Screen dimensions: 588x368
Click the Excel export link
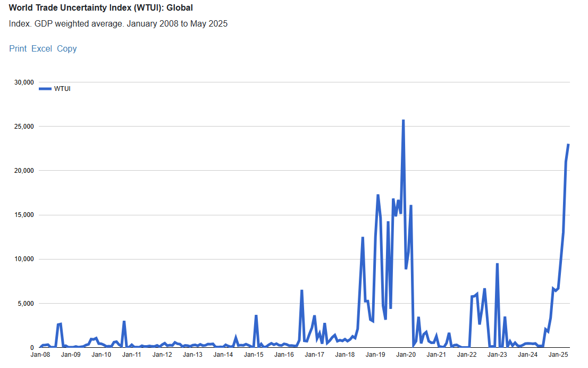(41, 49)
